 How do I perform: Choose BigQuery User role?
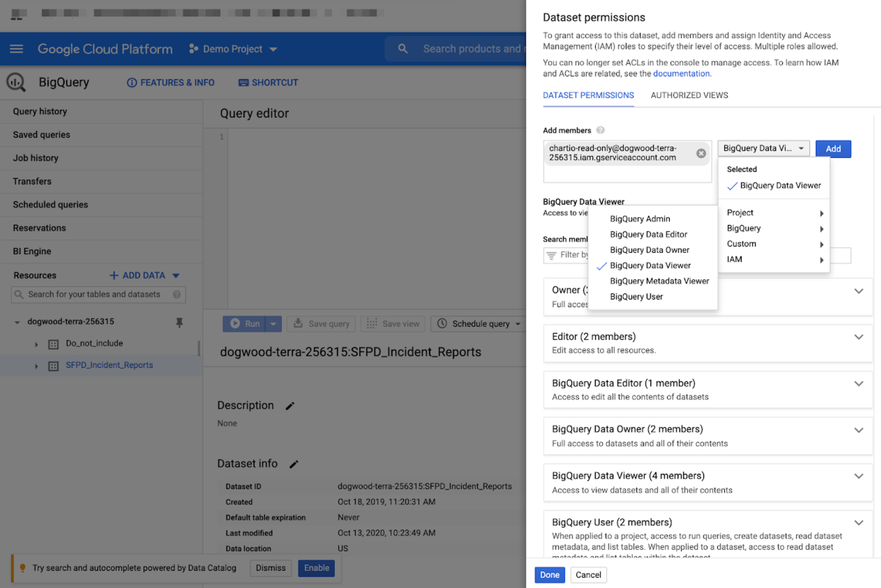coord(653,296)
